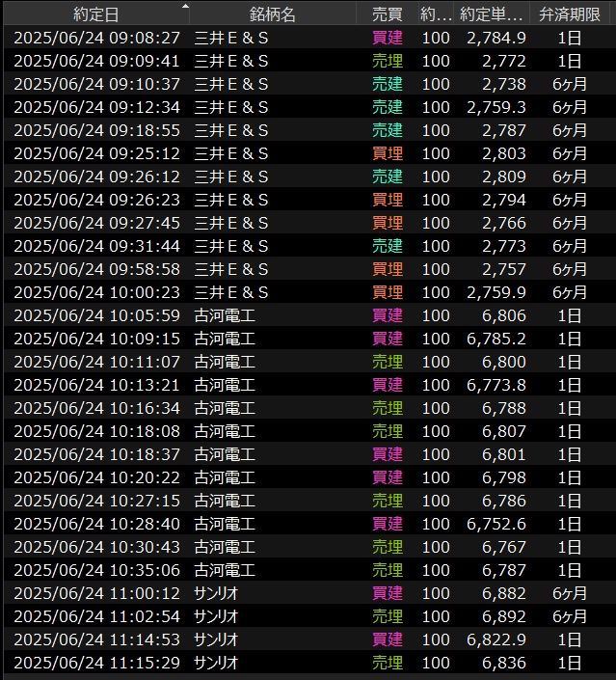This screenshot has width=616, height=680.
Task: Click the 銘柄名 column header
Action: tap(272, 14)
